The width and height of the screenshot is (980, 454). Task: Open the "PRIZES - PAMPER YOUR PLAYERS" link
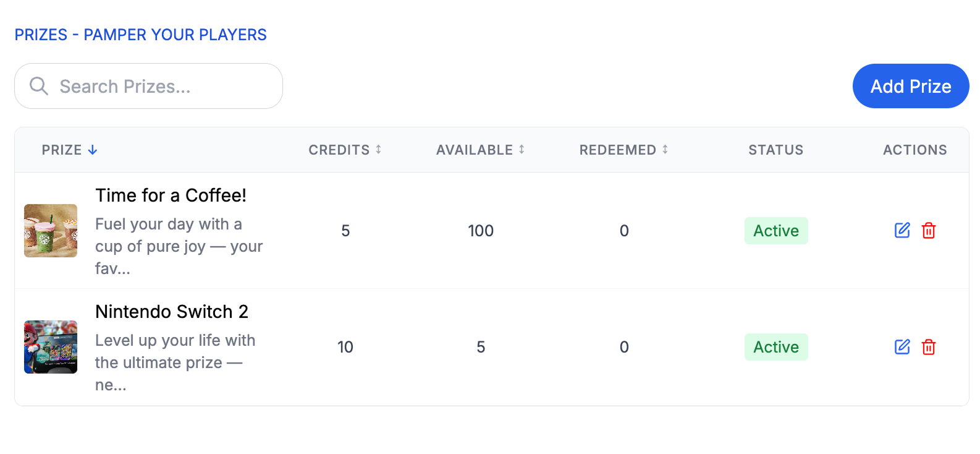pos(140,35)
